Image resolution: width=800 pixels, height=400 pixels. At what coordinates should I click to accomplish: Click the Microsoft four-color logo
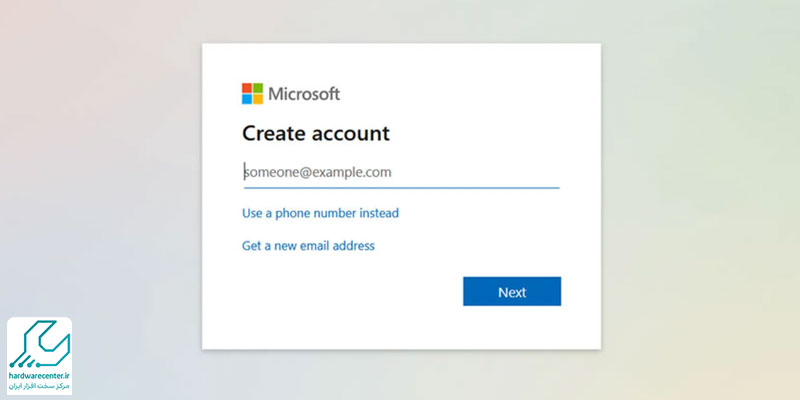coord(253,94)
